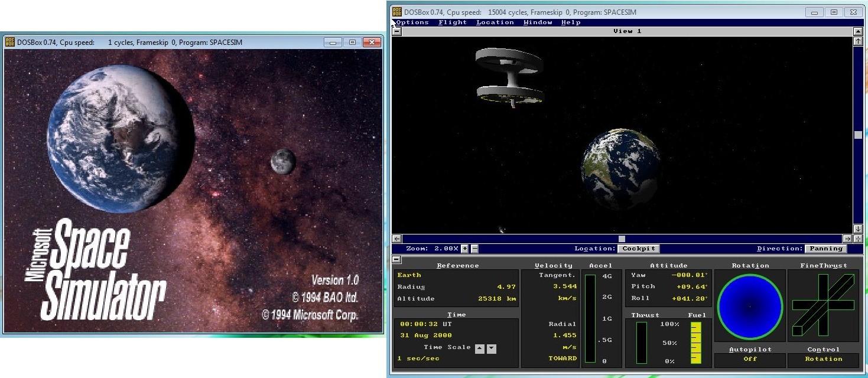Click the Reference panel heading
The image size is (868, 378).
point(458,266)
